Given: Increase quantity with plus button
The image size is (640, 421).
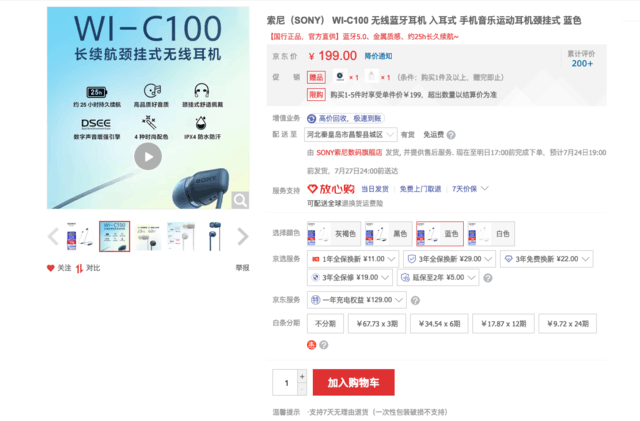Looking at the screenshot, I should point(302,376).
